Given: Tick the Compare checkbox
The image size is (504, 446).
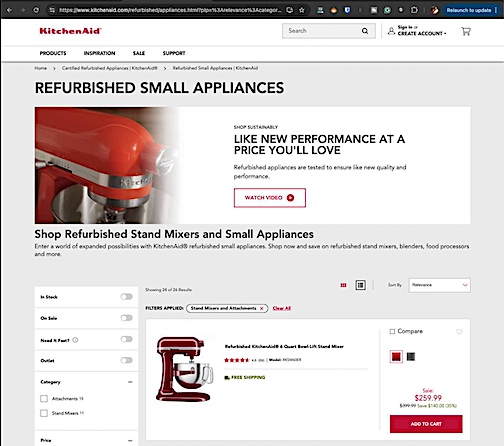Looking at the screenshot, I should tap(392, 331).
